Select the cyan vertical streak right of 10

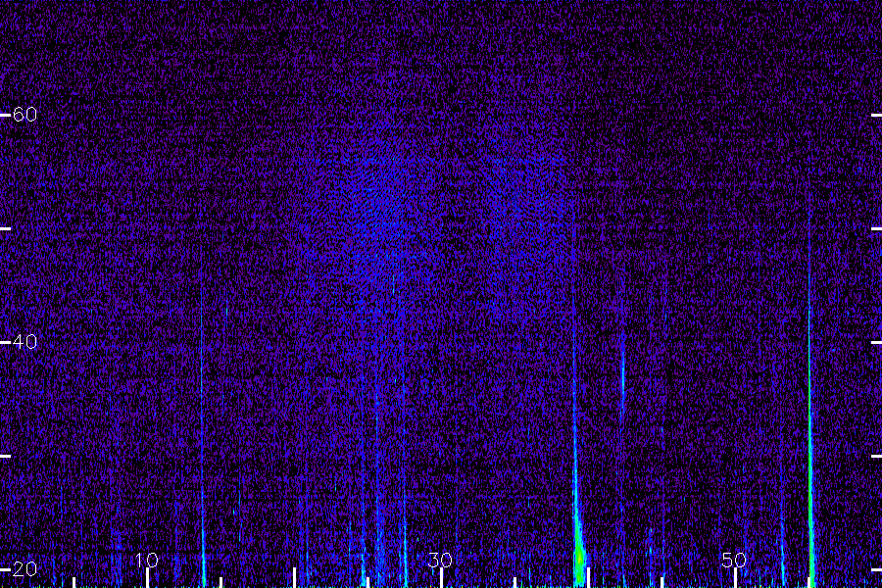203,439
